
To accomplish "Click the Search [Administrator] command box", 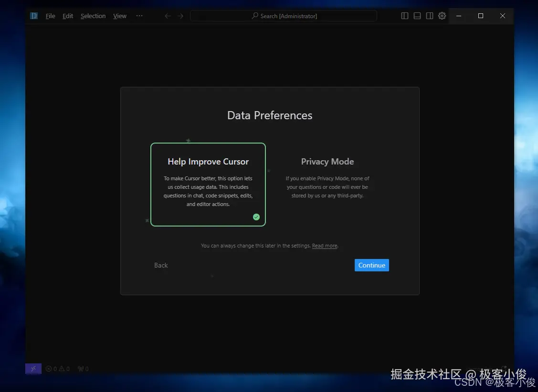I will [284, 16].
